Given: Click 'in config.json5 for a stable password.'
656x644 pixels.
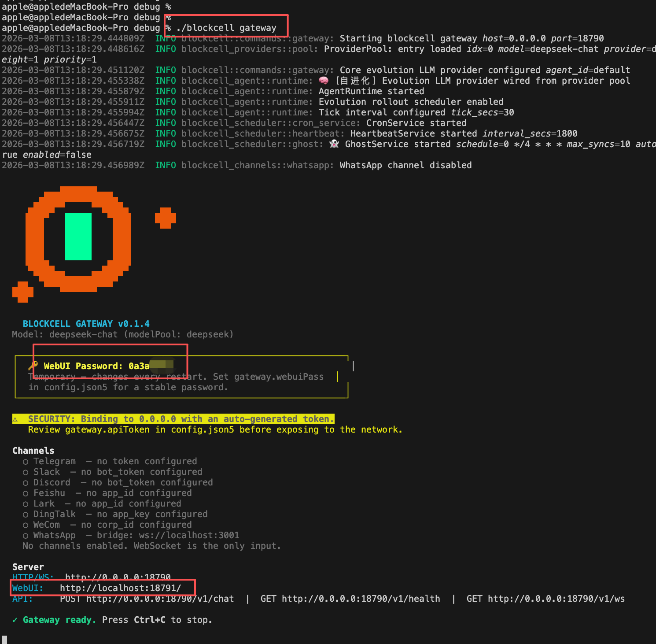Looking at the screenshot, I should coord(128,387).
